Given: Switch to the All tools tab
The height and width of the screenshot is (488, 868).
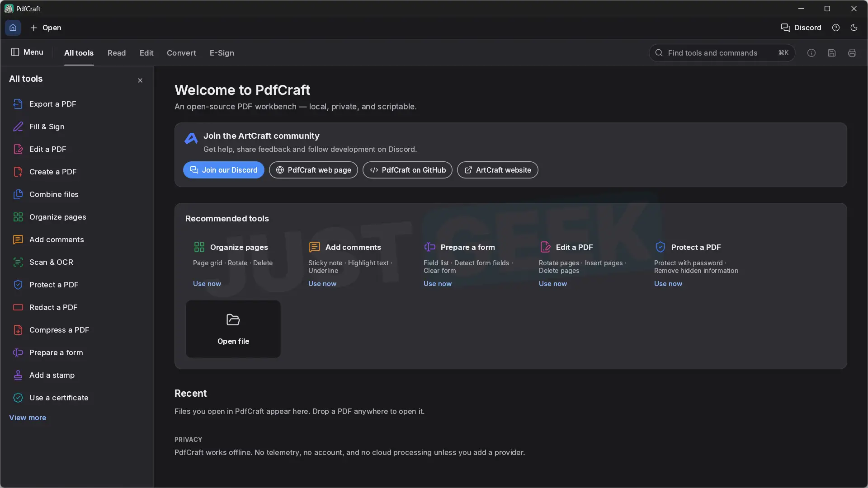Looking at the screenshot, I should tap(79, 53).
